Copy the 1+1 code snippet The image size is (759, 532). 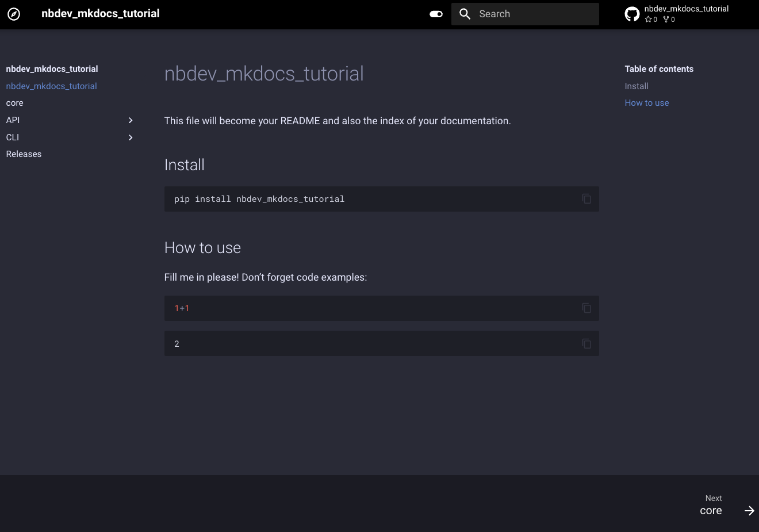(x=586, y=308)
